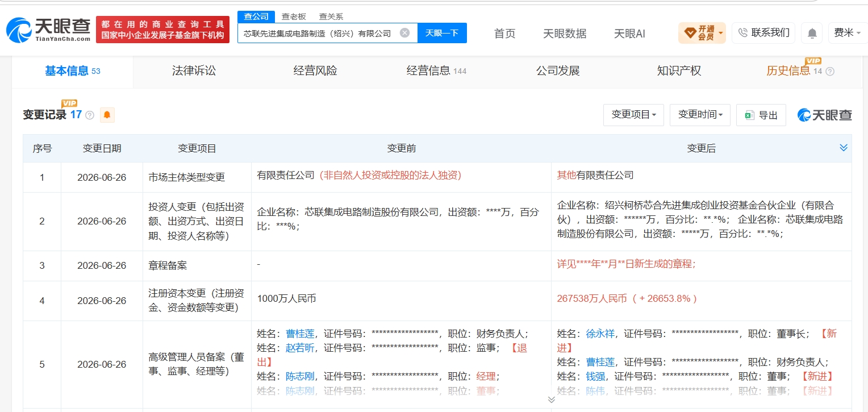Click the 序号 column header

[42, 148]
